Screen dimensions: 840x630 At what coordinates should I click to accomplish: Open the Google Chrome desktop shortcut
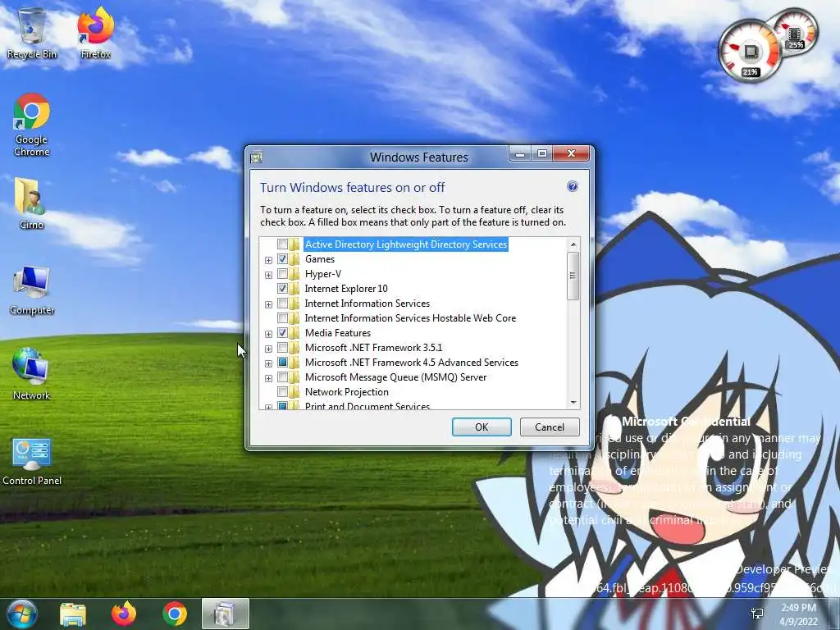point(32,125)
